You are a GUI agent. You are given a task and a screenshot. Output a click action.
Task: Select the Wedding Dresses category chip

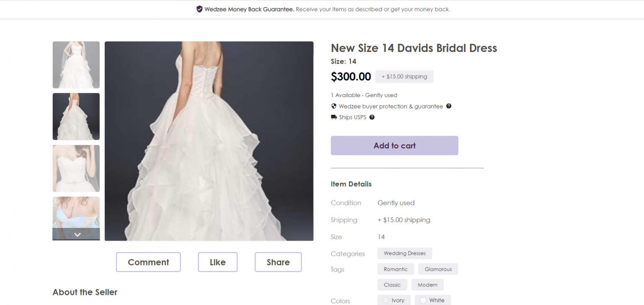click(x=404, y=253)
